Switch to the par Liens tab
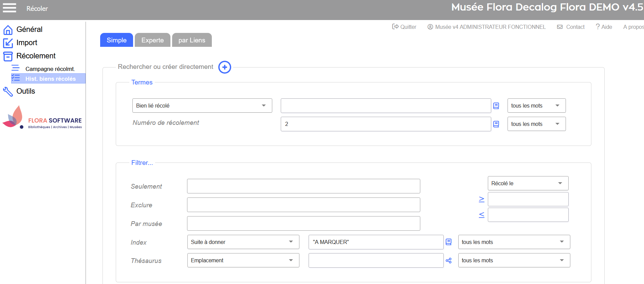This screenshot has height=284, width=644. (192, 40)
